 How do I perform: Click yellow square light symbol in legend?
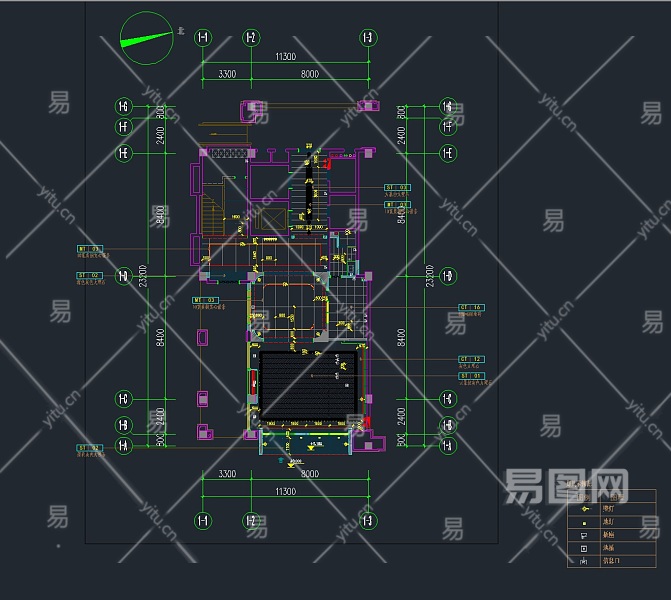coord(585,523)
